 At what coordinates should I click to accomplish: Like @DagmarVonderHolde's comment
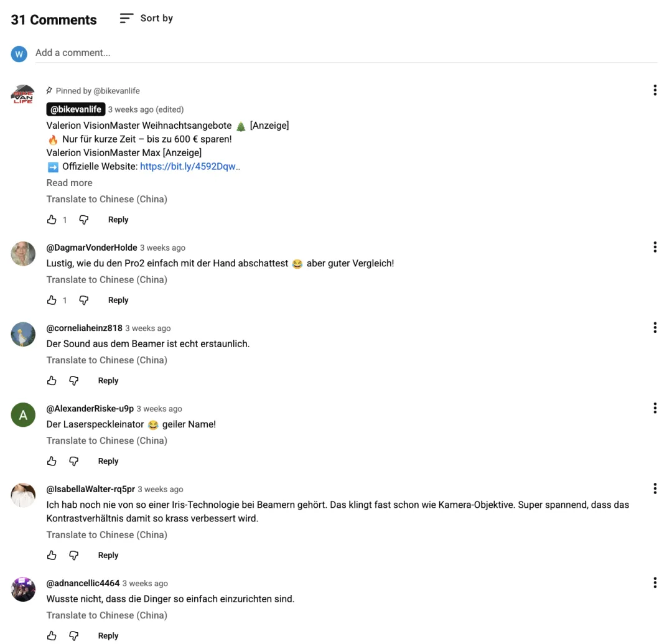point(52,300)
